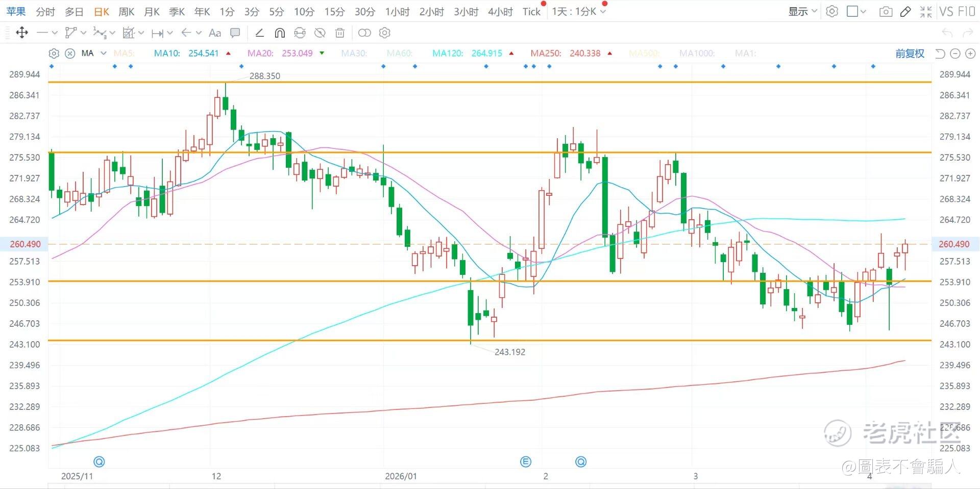Select the chart measurement grid tool
Image resolution: width=980 pixels, height=489 pixels.
point(129,33)
